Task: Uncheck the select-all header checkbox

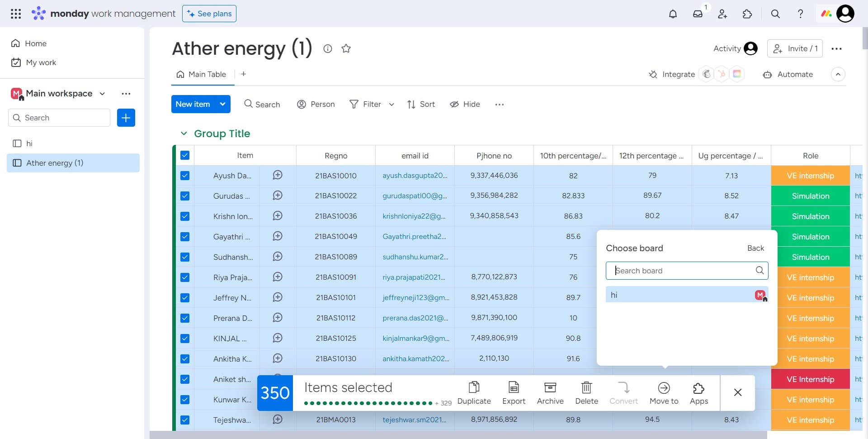Action: pos(185,155)
